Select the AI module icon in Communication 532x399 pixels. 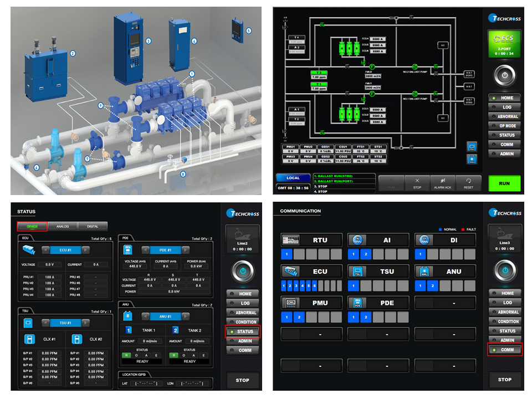click(357, 239)
